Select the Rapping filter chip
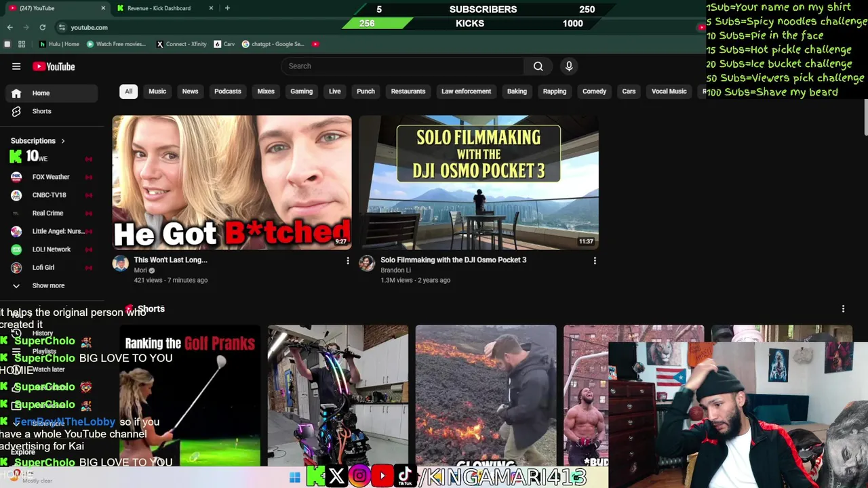 [555, 91]
